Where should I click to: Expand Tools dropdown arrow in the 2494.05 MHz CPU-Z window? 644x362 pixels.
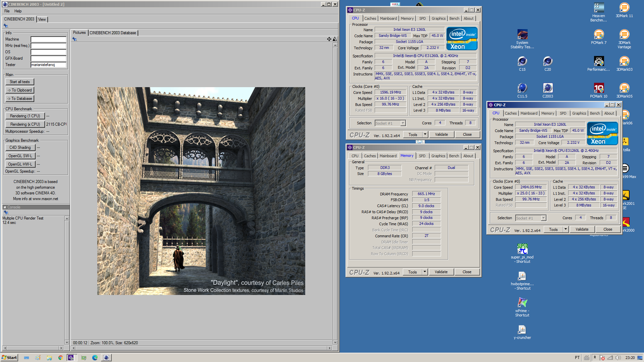[566, 229]
